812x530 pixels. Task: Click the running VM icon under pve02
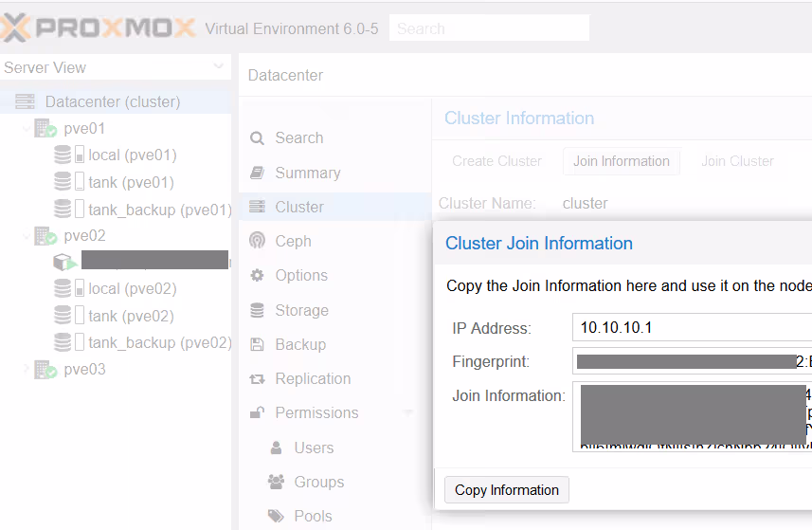[64, 262]
